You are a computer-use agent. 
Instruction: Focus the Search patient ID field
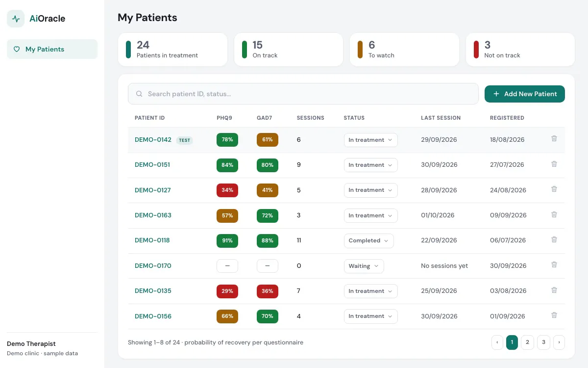click(303, 94)
